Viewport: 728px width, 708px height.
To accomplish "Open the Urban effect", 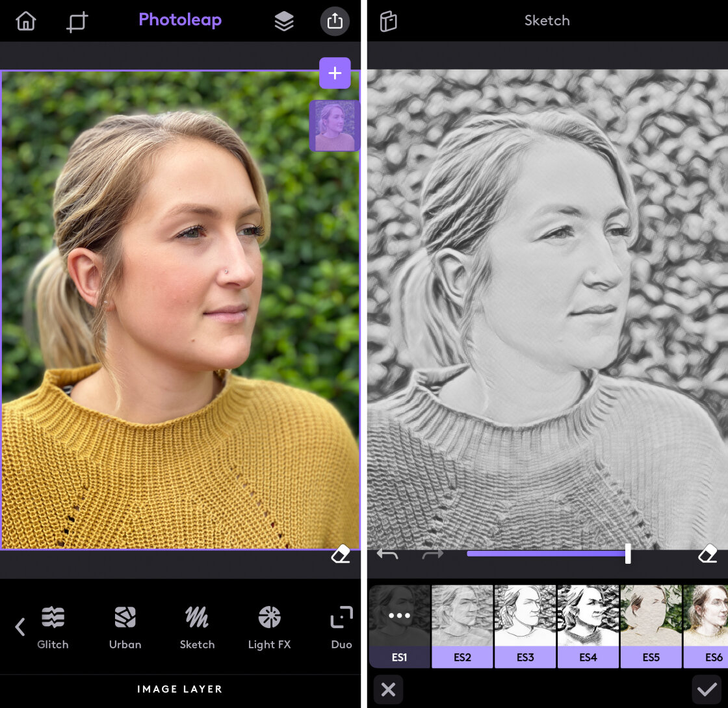I will coord(125,627).
